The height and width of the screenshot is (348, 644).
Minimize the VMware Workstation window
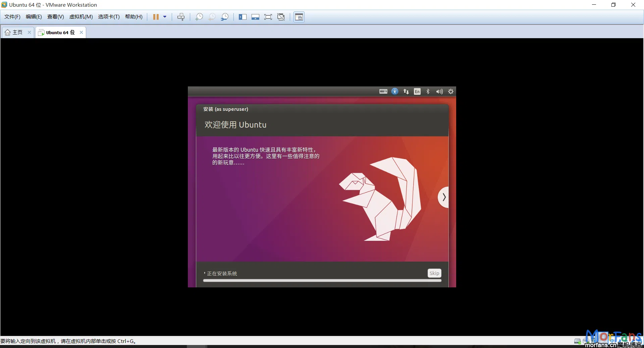pyautogui.click(x=594, y=5)
